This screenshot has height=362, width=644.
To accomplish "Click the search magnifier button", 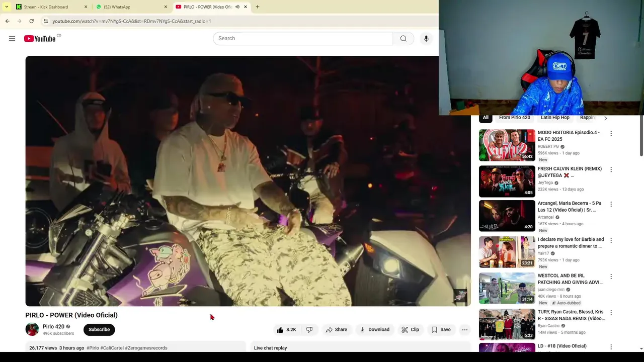I will 403,38.
